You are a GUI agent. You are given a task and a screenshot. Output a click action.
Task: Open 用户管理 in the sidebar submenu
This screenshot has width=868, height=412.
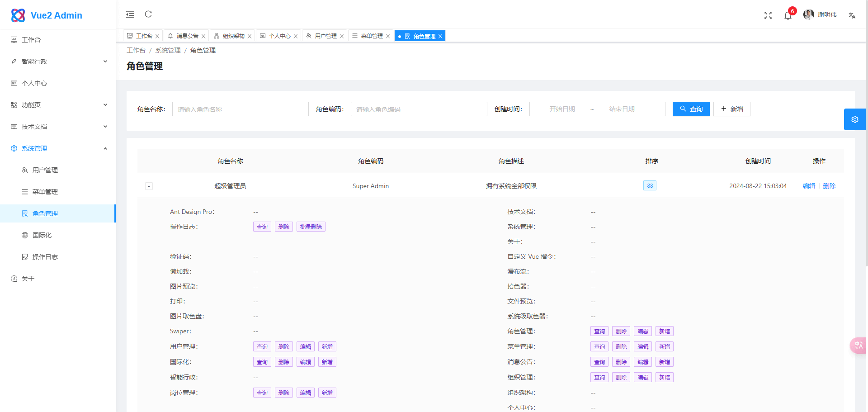[x=58, y=170]
